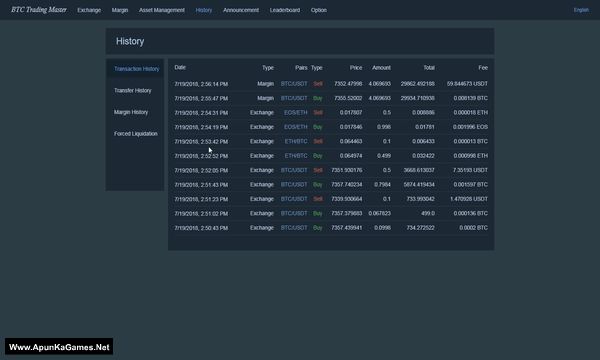This screenshot has height=360, width=600.
Task: Open BTC/USDT pair in the 2:52:05 PM row
Action: [294, 170]
